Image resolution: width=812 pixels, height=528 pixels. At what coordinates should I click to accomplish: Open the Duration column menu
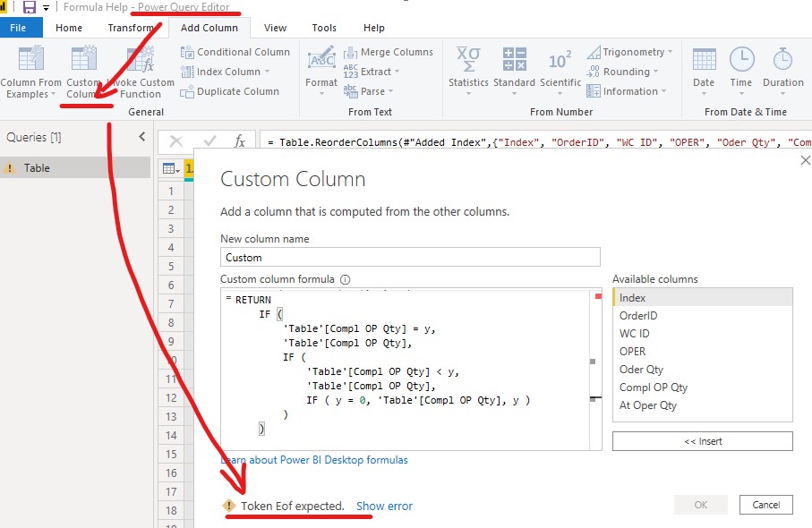[783, 72]
